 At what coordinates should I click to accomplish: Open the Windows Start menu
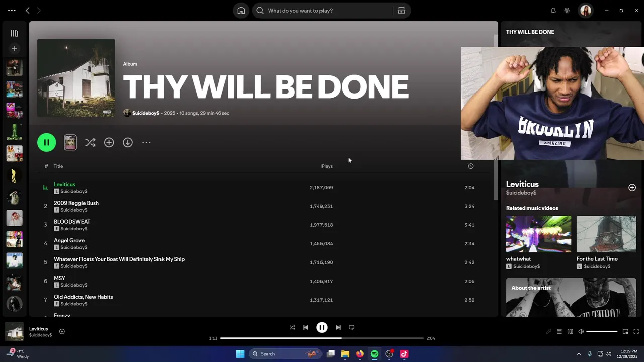pos(240,354)
